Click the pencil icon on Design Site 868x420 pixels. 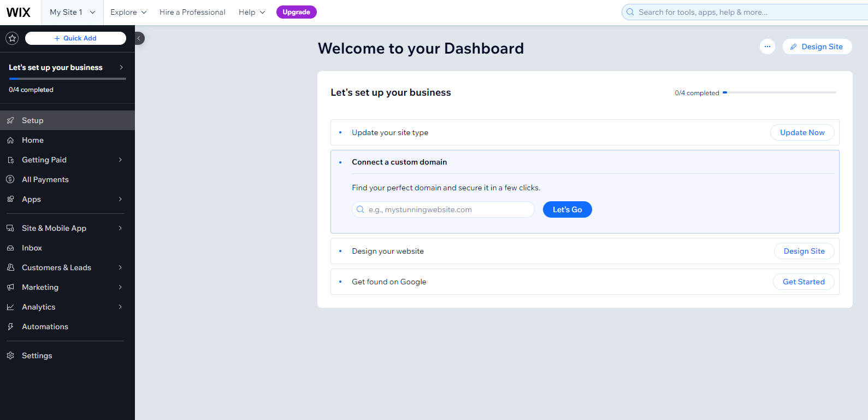point(794,47)
